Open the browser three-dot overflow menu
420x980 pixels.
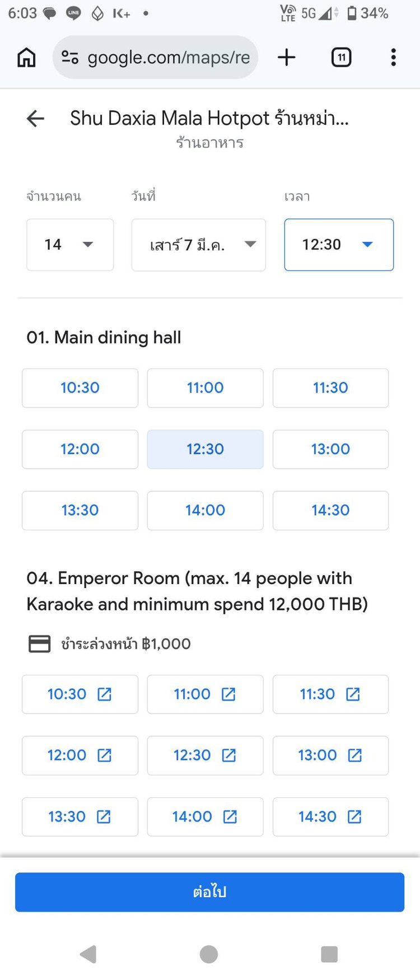[x=394, y=57]
